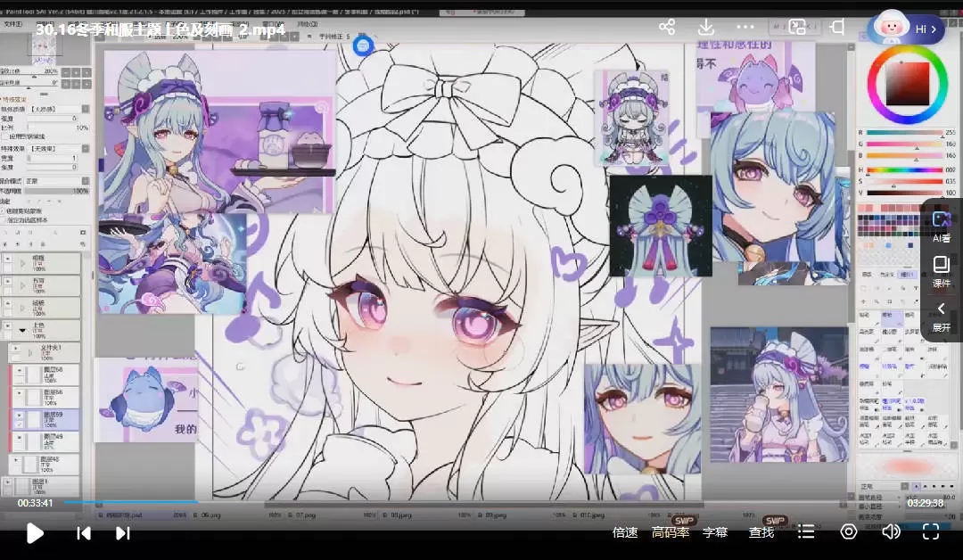Open the special effect dropdown arrow
The height and width of the screenshot is (560, 963).
86,149
